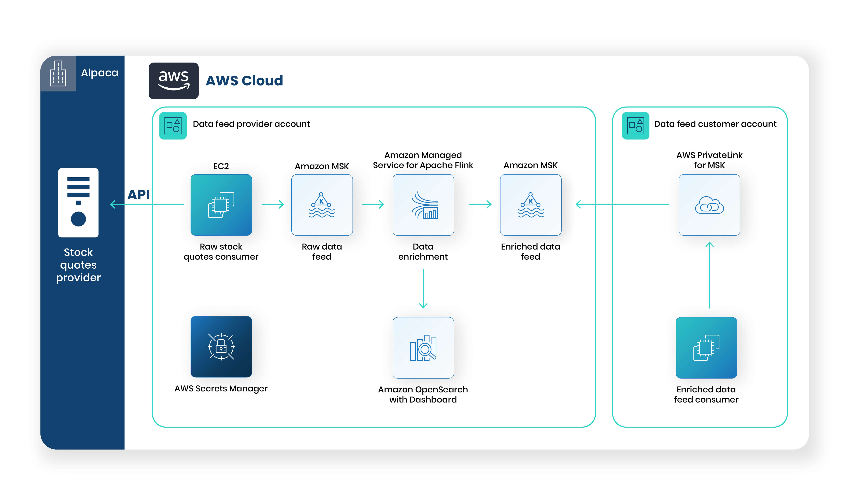Click the Data feed provider account icon

[173, 126]
